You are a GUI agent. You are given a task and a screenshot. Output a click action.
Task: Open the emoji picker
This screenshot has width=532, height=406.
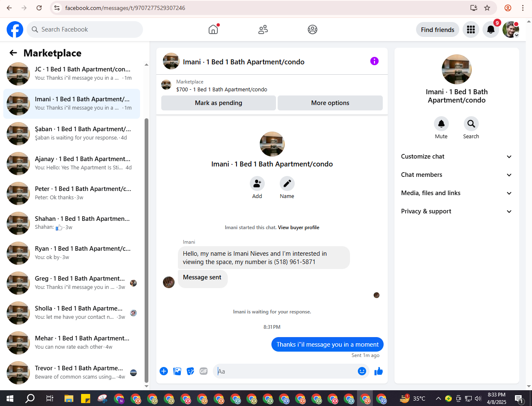coord(362,371)
